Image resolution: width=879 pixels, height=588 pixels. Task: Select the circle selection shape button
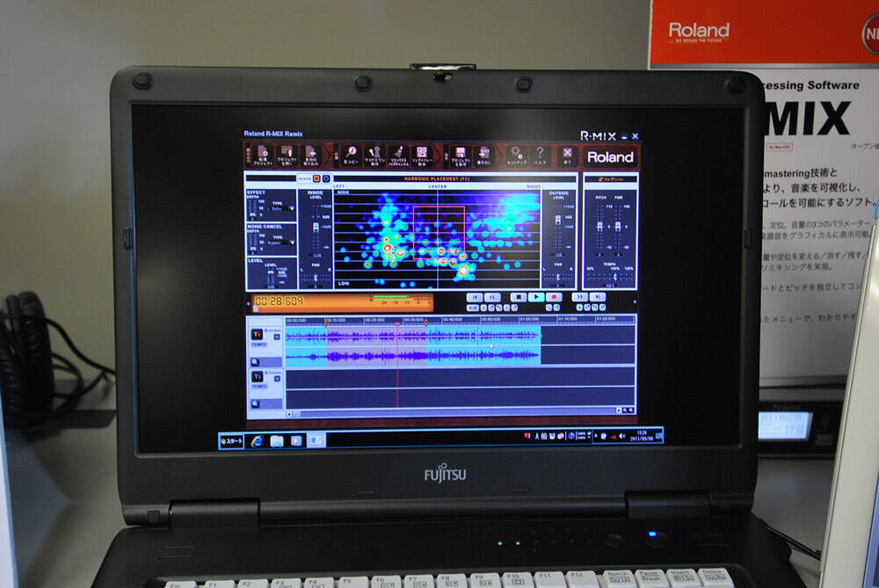click(x=326, y=178)
